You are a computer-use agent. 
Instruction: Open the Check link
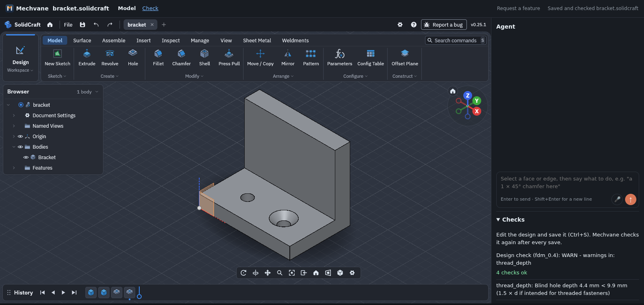[x=150, y=8]
